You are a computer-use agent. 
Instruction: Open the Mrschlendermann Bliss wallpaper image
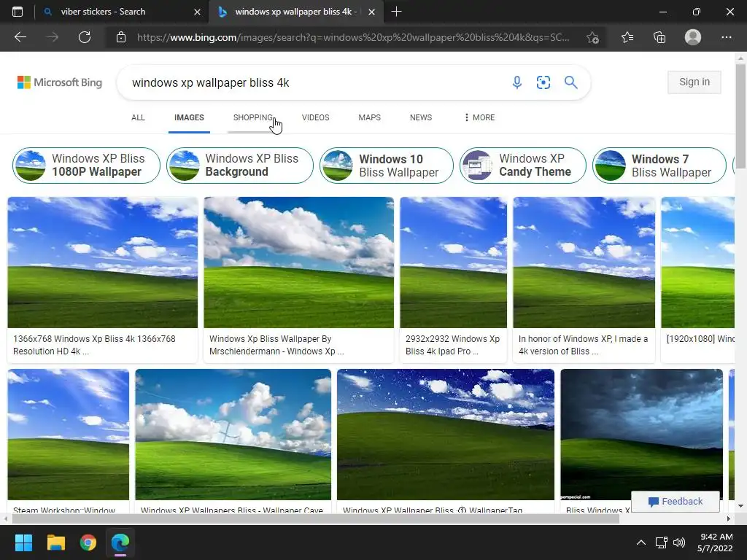[x=298, y=262]
